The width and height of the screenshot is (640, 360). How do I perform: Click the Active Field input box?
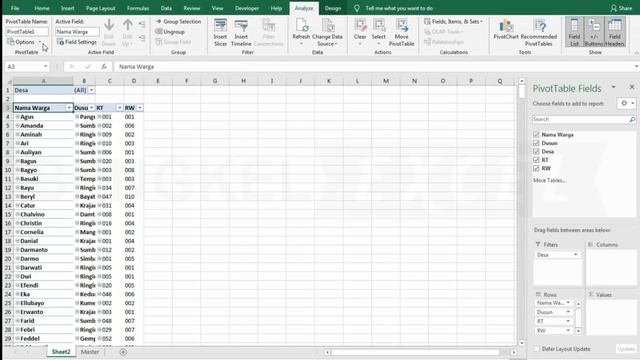[77, 31]
